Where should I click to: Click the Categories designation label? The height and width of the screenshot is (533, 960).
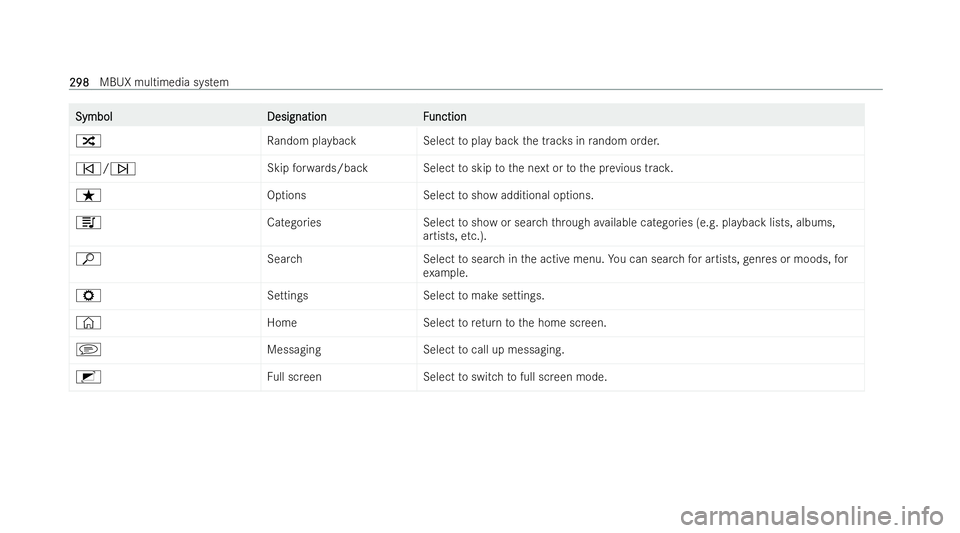[294, 223]
